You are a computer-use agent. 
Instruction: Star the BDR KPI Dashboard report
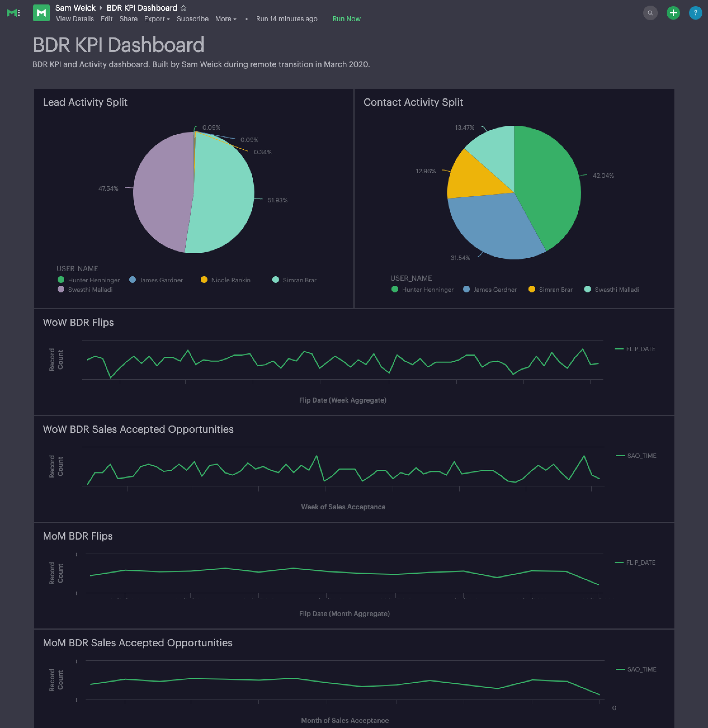tap(183, 8)
